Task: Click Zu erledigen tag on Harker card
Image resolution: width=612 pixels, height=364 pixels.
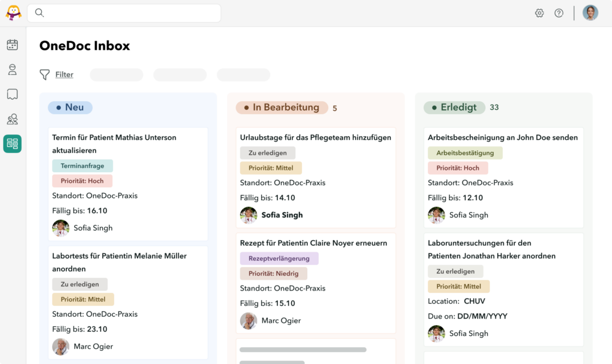Action: pos(455,271)
